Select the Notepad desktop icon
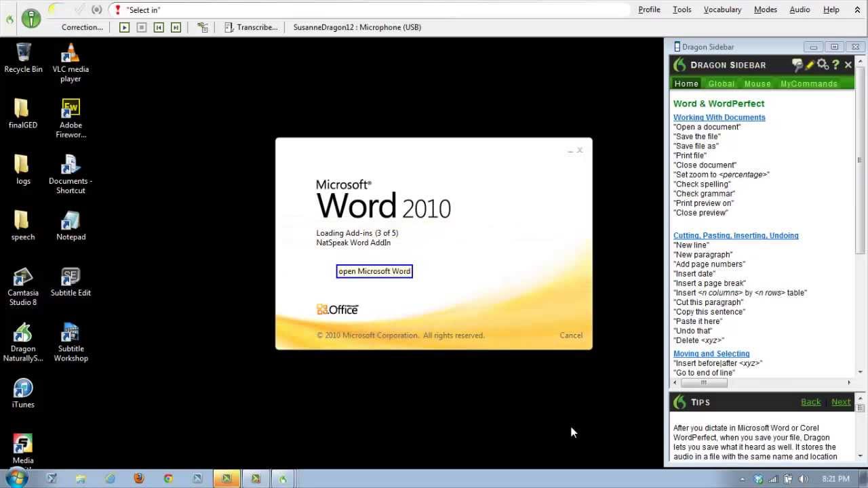 click(x=71, y=226)
